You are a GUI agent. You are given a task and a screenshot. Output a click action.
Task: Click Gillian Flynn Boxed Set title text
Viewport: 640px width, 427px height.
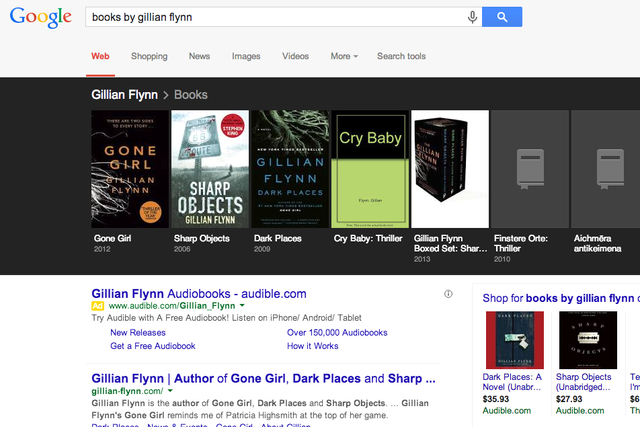tap(450, 243)
